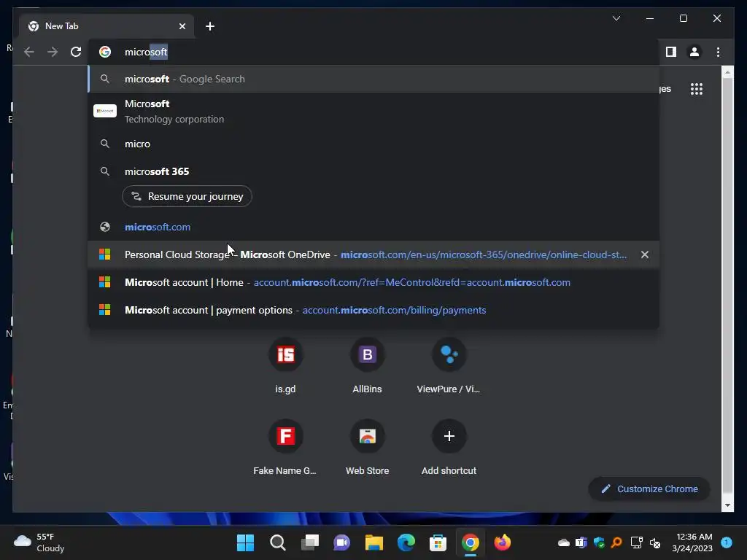The height and width of the screenshot is (560, 747).
Task: Open Chrome side panel icon
Action: click(x=671, y=52)
